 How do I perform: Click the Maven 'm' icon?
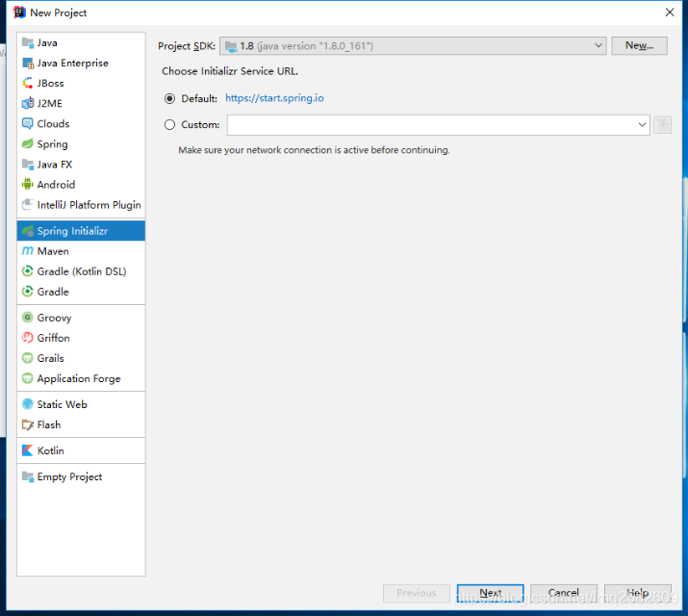coord(28,251)
